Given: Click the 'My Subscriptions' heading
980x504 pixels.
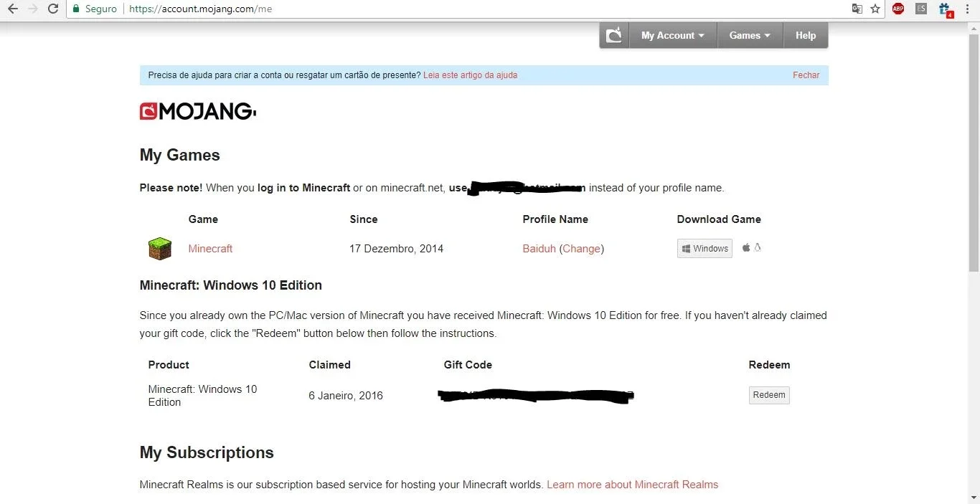Looking at the screenshot, I should [x=207, y=453].
